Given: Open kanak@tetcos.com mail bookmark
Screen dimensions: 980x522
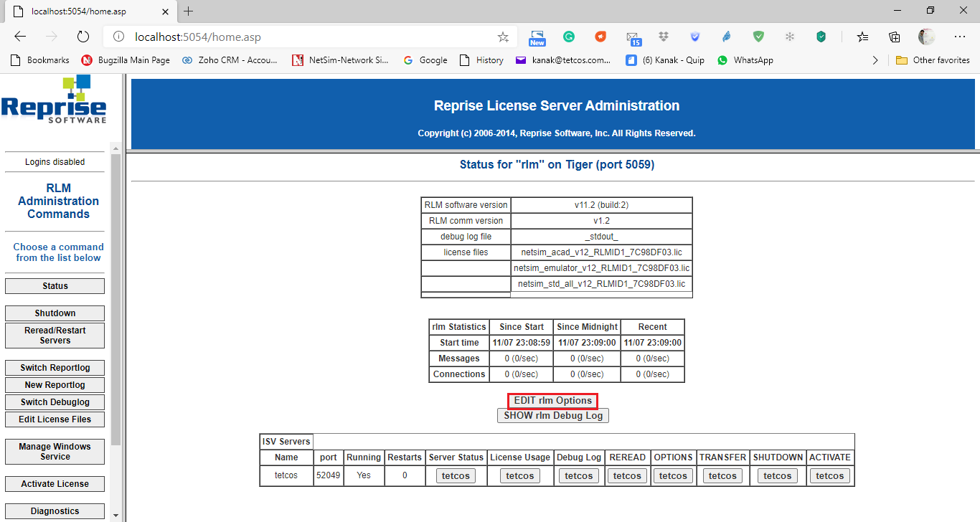Looking at the screenshot, I should pyautogui.click(x=563, y=60).
